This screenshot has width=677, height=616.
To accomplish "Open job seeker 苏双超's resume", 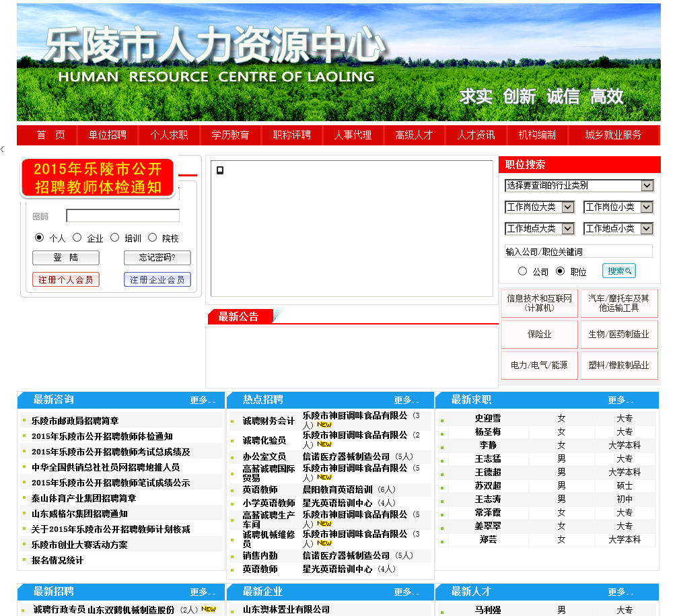I will 488,485.
